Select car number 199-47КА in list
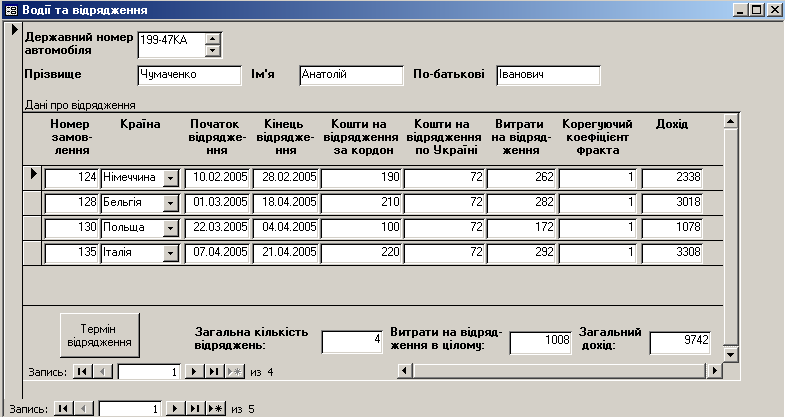 click(172, 40)
